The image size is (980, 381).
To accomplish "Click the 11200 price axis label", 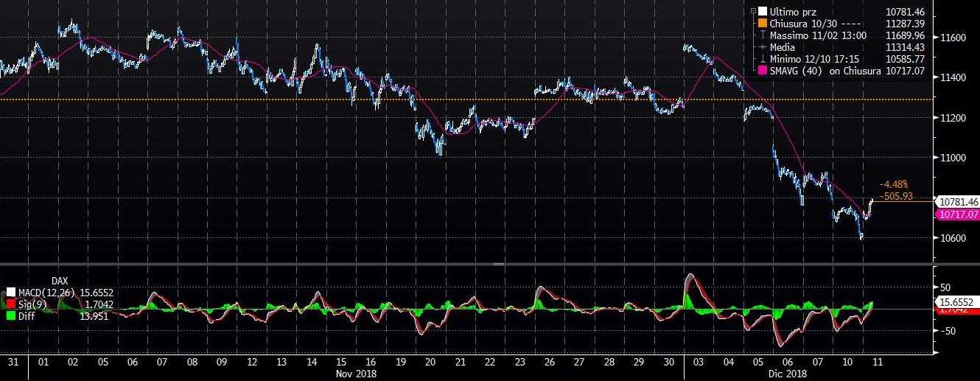I will pos(951,118).
